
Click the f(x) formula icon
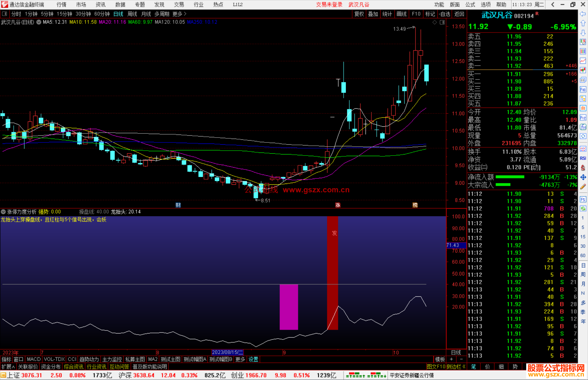[583, 127]
